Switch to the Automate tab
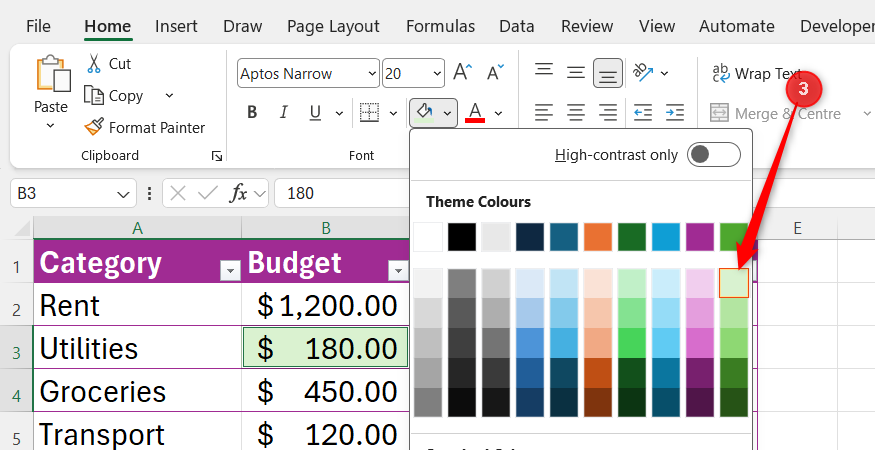Screen dimensions: 875x450 pyautogui.click(x=737, y=26)
